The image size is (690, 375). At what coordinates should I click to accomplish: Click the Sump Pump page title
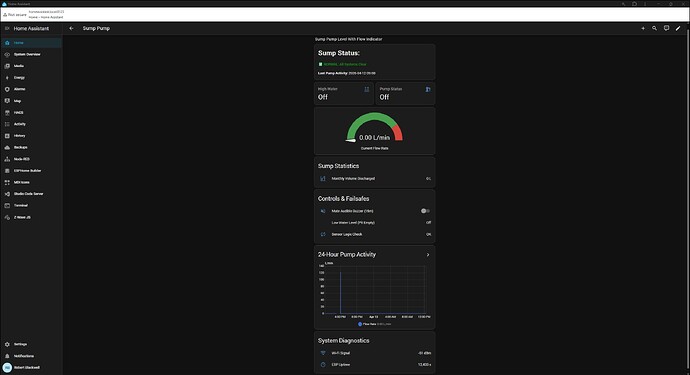tap(96, 28)
